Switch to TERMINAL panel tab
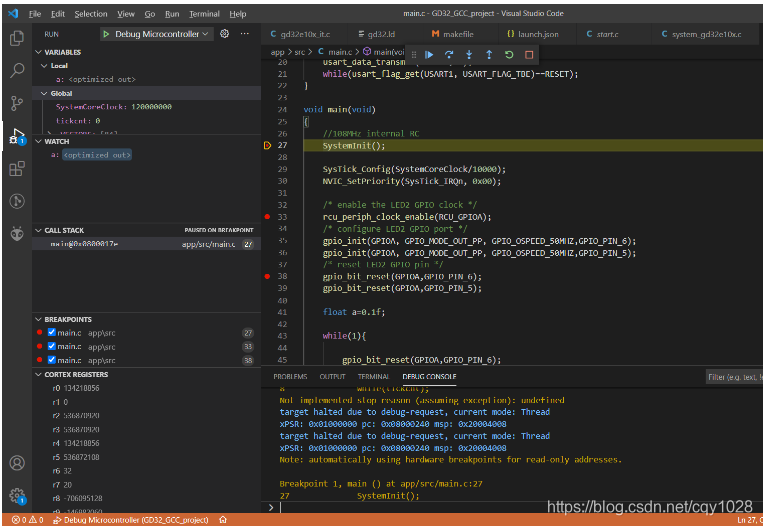The image size is (763, 526). [374, 377]
